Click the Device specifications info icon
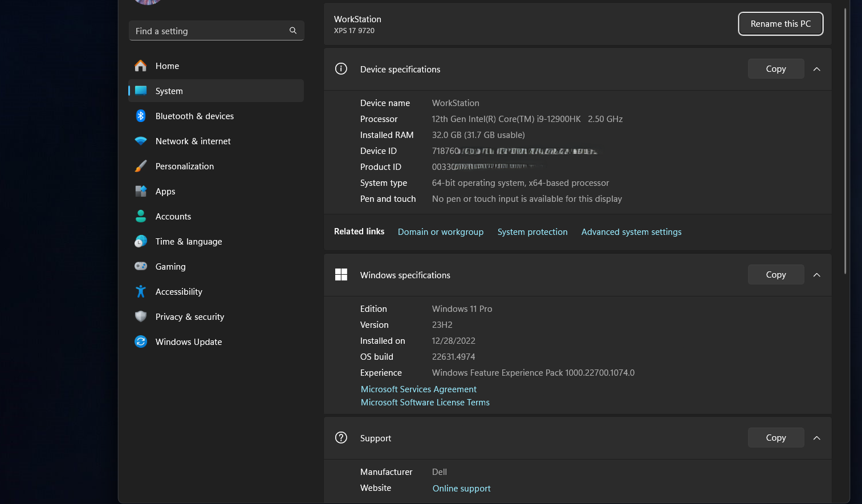 (x=341, y=69)
